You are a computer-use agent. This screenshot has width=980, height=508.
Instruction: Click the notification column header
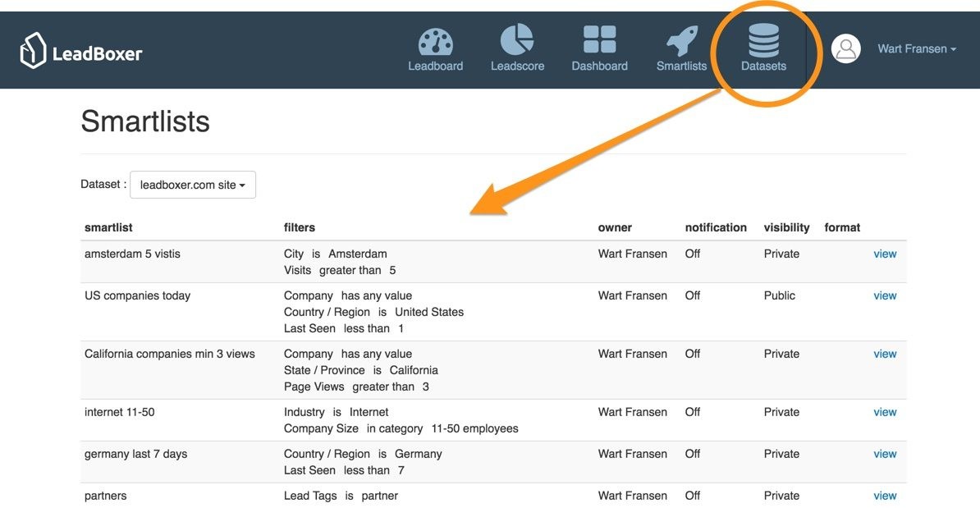pyautogui.click(x=716, y=227)
